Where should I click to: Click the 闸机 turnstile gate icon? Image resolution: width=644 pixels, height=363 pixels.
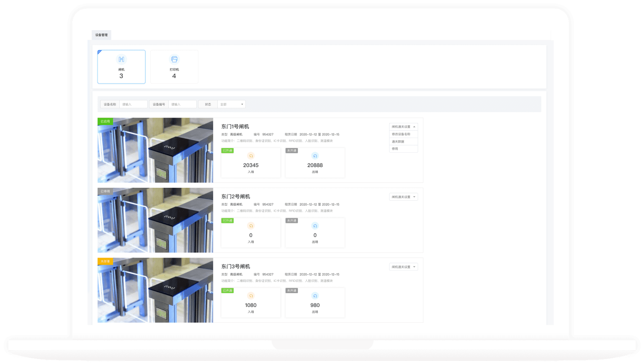click(121, 59)
